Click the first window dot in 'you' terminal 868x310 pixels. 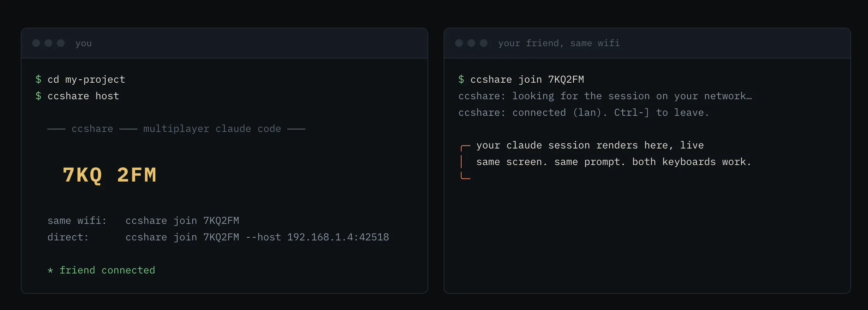36,43
